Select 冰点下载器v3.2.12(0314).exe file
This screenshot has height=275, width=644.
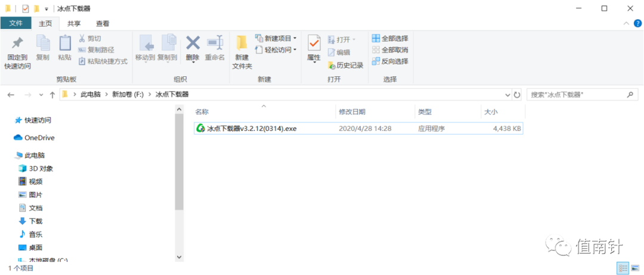pos(358,129)
